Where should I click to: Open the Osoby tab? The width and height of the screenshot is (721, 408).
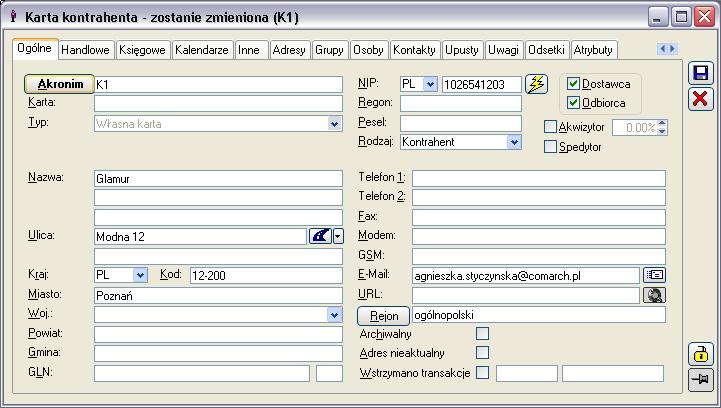pyautogui.click(x=368, y=50)
